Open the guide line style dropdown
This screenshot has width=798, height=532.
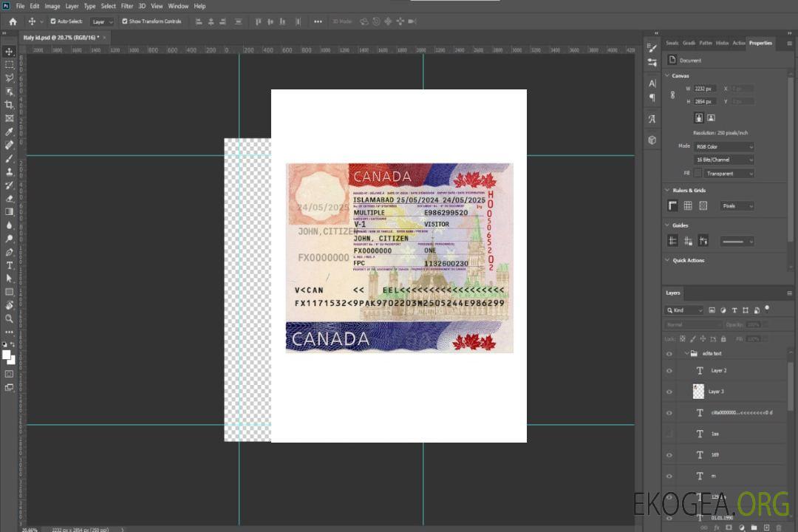[x=737, y=242]
